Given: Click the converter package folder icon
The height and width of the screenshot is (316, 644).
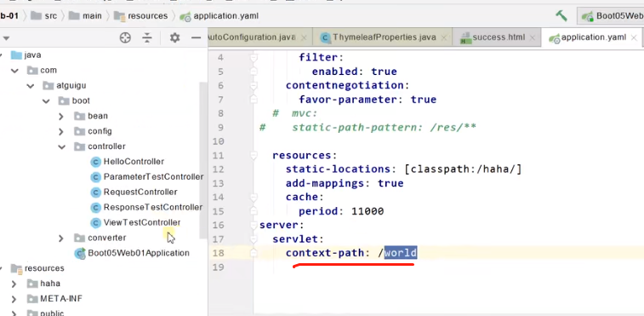Looking at the screenshot, I should click(79, 238).
